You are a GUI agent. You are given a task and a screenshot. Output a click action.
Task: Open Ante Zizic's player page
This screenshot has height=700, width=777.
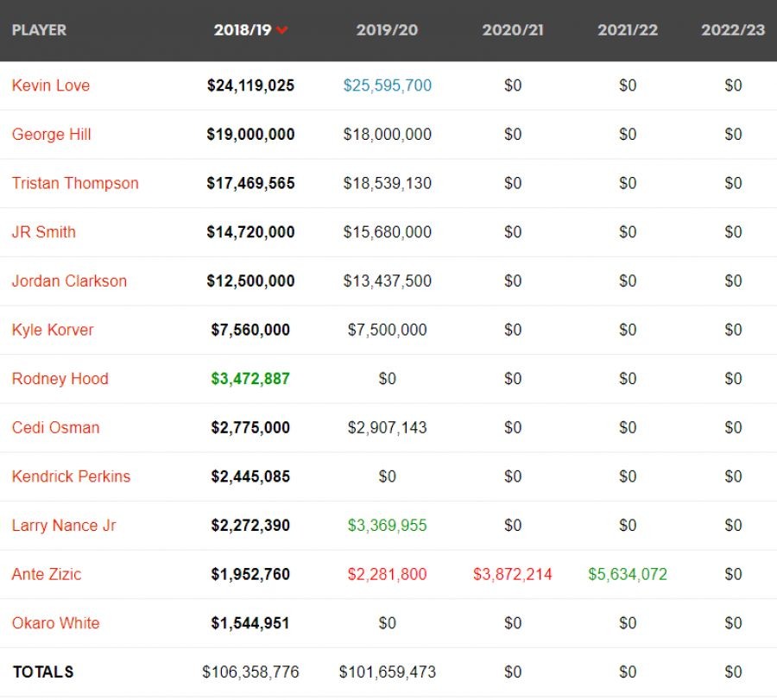47,574
